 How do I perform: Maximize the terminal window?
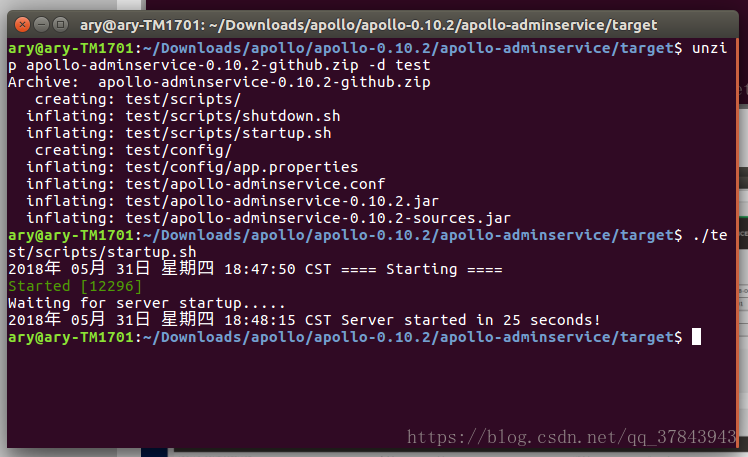pyautogui.click(x=61, y=24)
